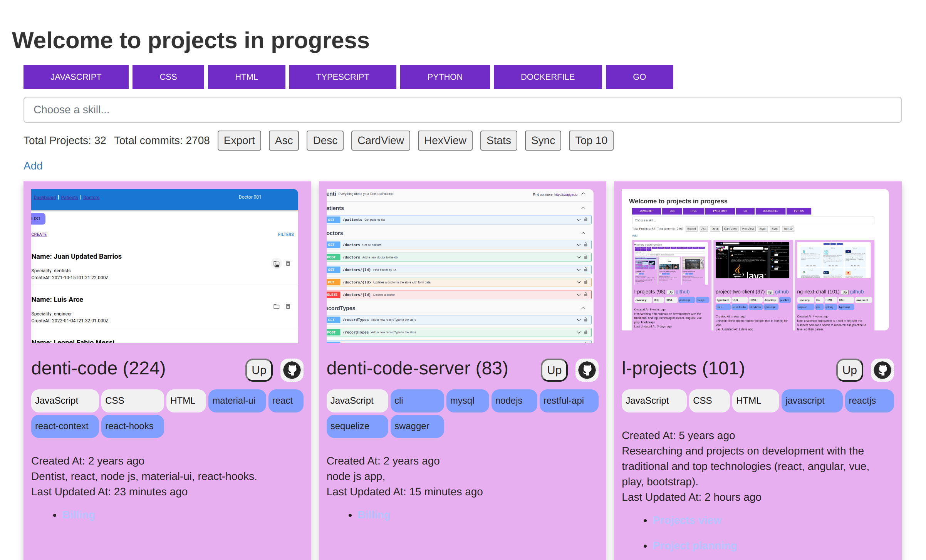
Task: Open Billing link under denti-code-server
Action: [374, 515]
